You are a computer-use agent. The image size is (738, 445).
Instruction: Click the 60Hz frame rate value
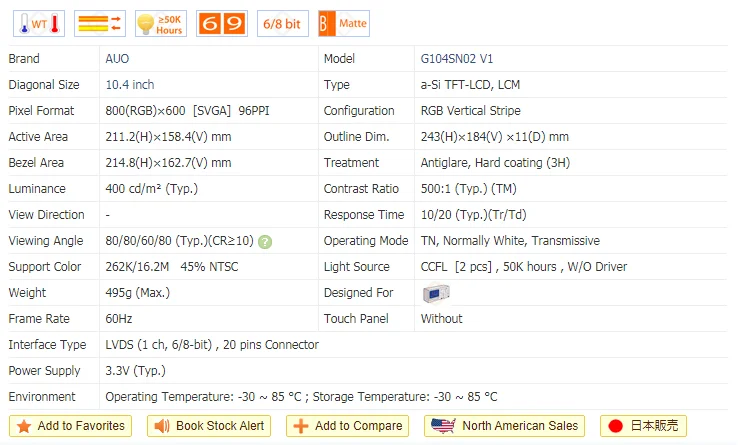(119, 319)
